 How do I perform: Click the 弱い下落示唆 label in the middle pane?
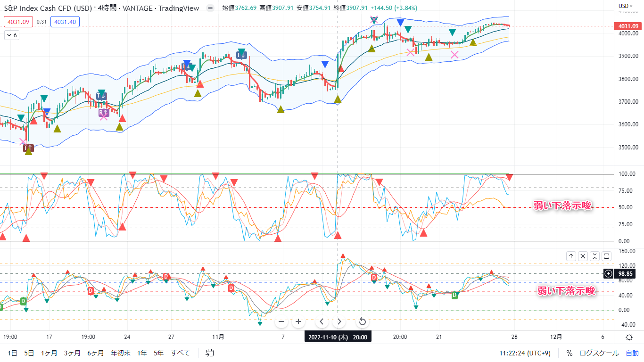[x=562, y=205]
